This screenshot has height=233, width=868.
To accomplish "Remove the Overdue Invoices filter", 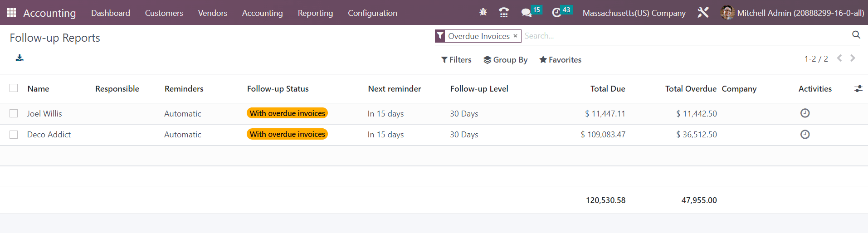I will pyautogui.click(x=515, y=36).
